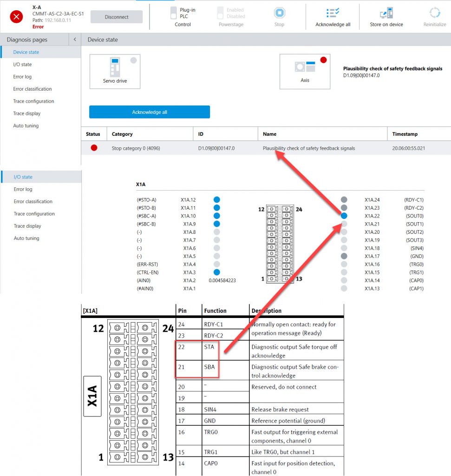
Task: Click the X1A.14 CAP0 indicator
Action: [344, 280]
